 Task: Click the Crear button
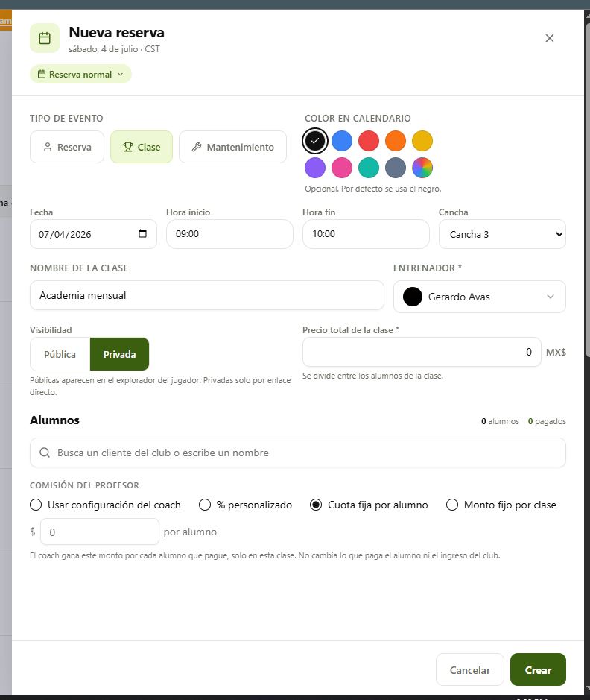point(538,669)
